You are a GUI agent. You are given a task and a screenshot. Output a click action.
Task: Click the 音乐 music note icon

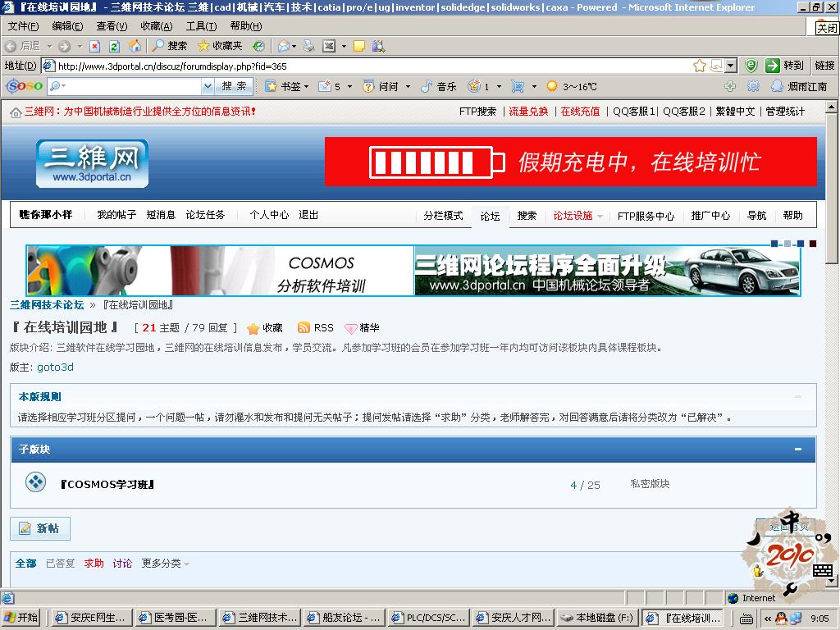(427, 86)
